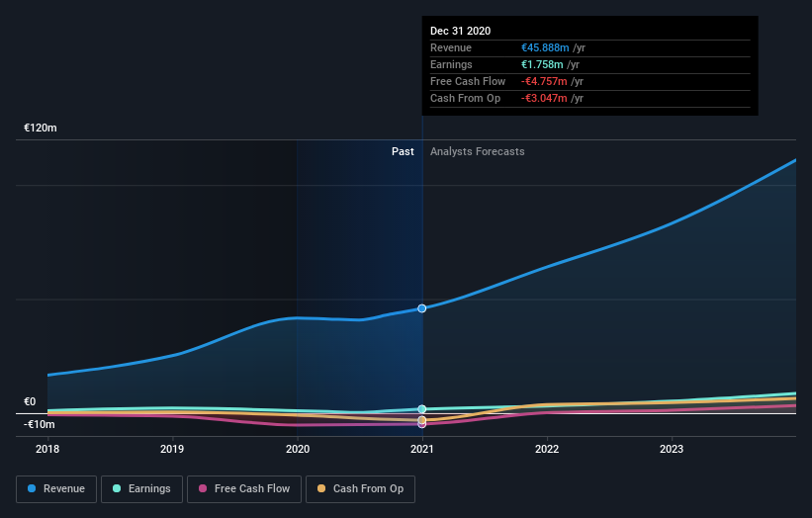812x518 pixels.
Task: Click the Earnings row label in tooltip
Action: coord(452,64)
